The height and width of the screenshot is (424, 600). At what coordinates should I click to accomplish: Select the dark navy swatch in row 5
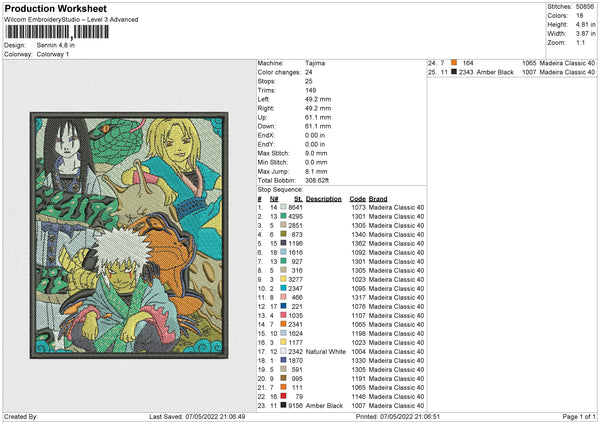pyautogui.click(x=283, y=243)
